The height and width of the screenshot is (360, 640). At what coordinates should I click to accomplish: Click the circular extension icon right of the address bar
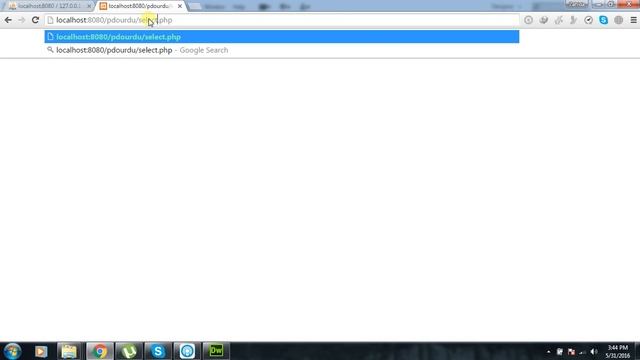(x=529, y=20)
